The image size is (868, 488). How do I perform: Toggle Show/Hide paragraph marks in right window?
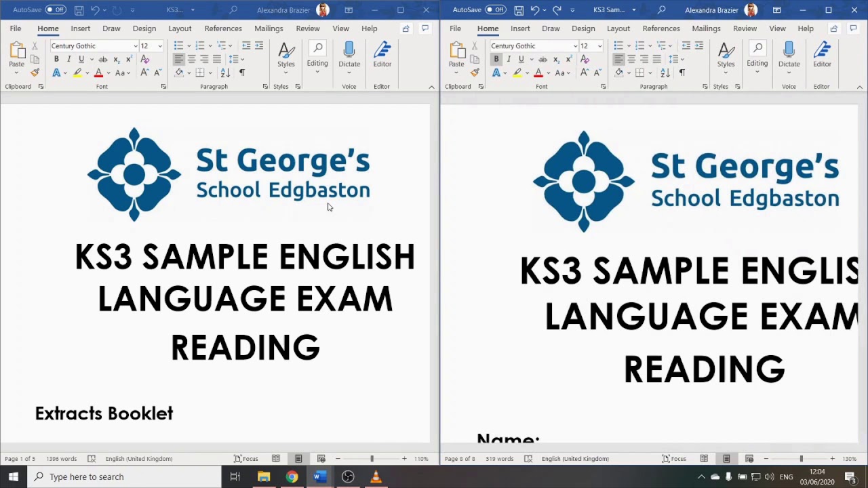pos(682,73)
